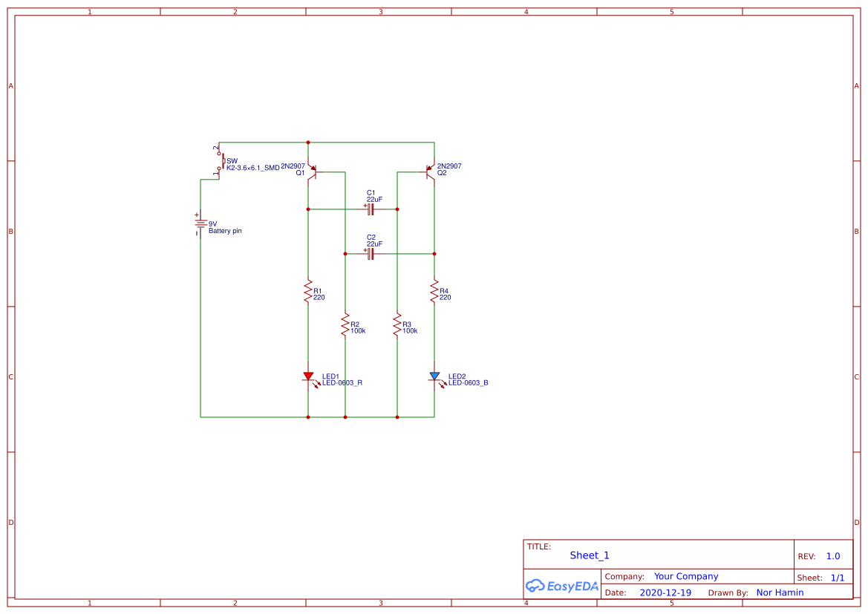Select capacitor C2 22uF symbol
The width and height of the screenshot is (868, 614).
[x=370, y=253]
